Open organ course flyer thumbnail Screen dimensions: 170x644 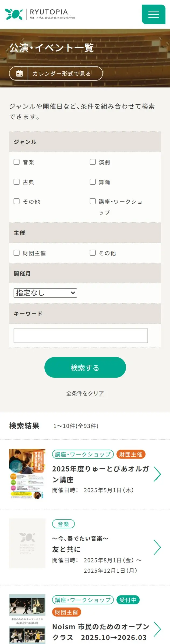[27, 474]
